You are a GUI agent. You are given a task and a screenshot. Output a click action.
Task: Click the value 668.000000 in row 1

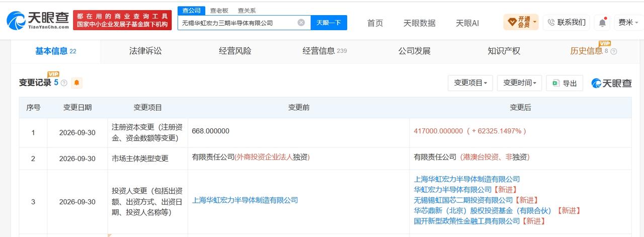(210, 131)
